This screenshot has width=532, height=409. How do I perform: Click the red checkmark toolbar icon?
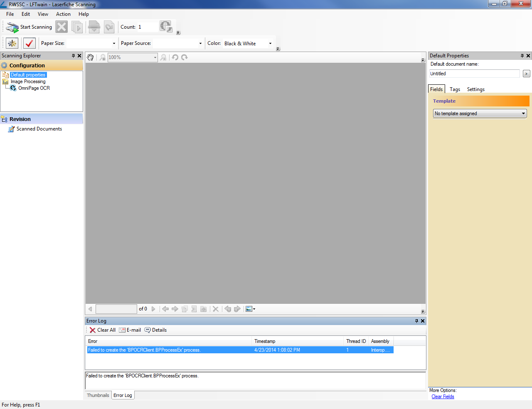pyautogui.click(x=29, y=43)
